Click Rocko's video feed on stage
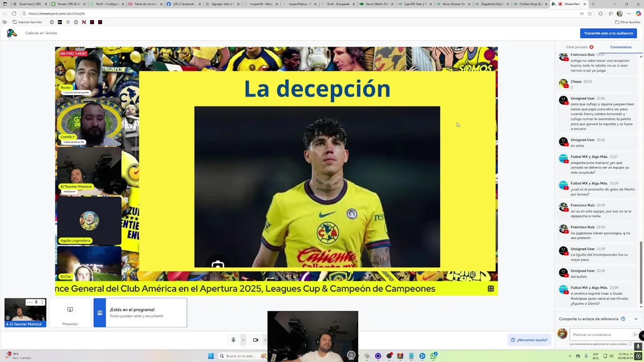 click(79, 72)
